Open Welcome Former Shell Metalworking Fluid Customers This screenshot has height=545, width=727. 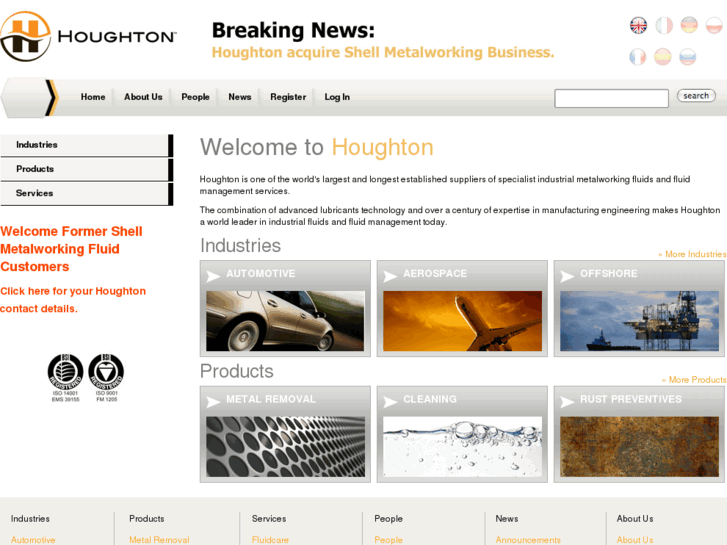[71, 249]
